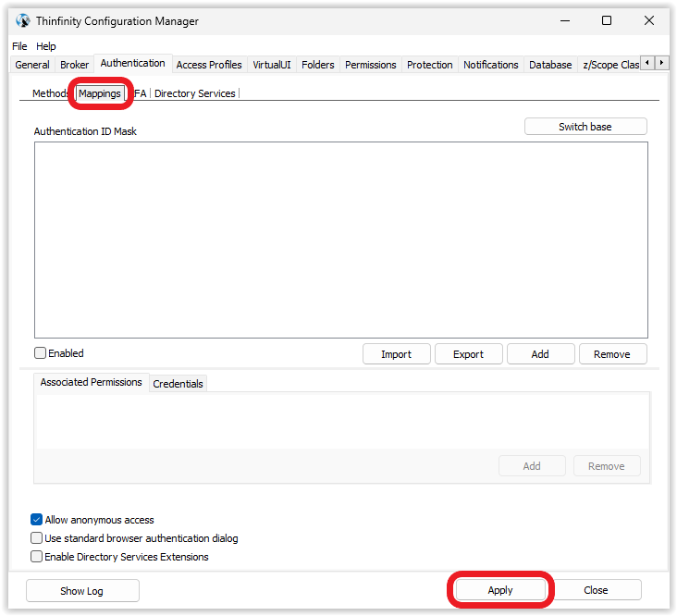This screenshot has height=616, width=677.
Task: Select the Associated Permissions tab
Action: pos(92,382)
